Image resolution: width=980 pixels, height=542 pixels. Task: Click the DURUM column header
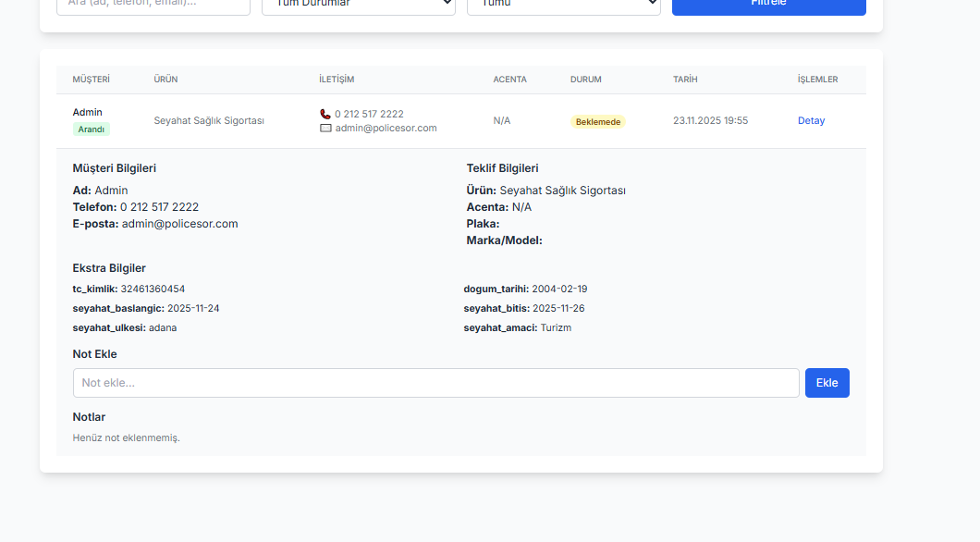coord(585,80)
